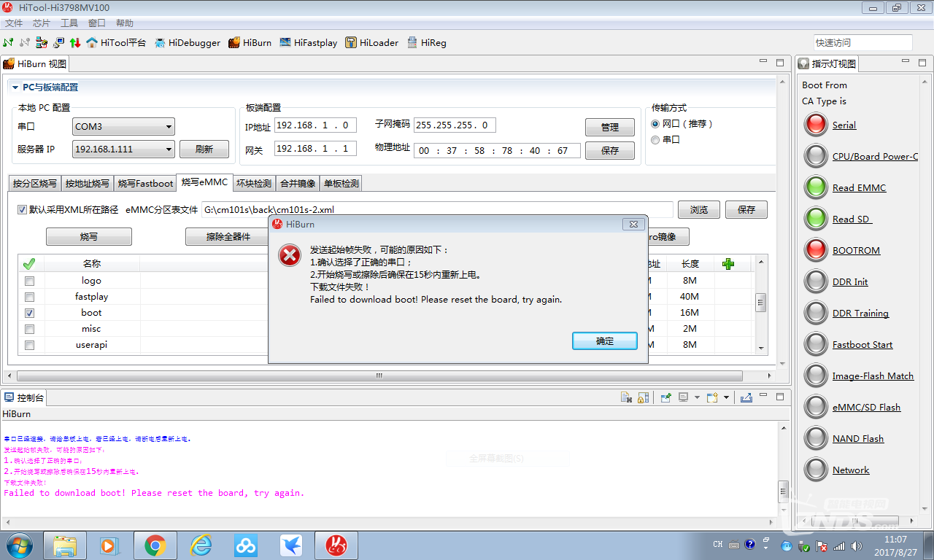
Task: Click the BOOTROM red indicator light
Action: click(815, 250)
